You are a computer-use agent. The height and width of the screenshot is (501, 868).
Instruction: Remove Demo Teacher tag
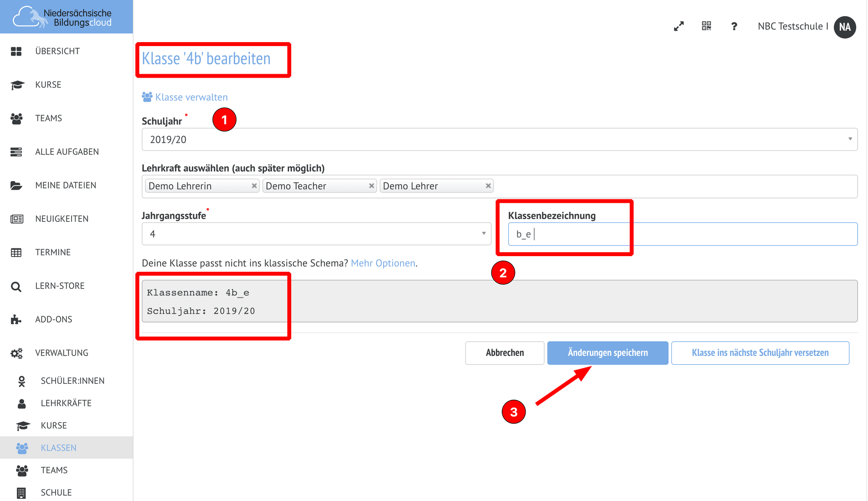(x=372, y=186)
